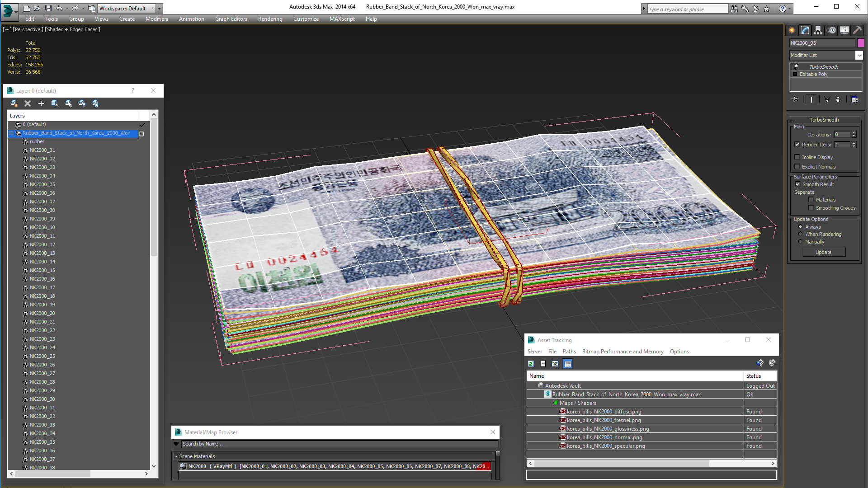Click Tree View icon in Asset Tracking toolbar

555,364
